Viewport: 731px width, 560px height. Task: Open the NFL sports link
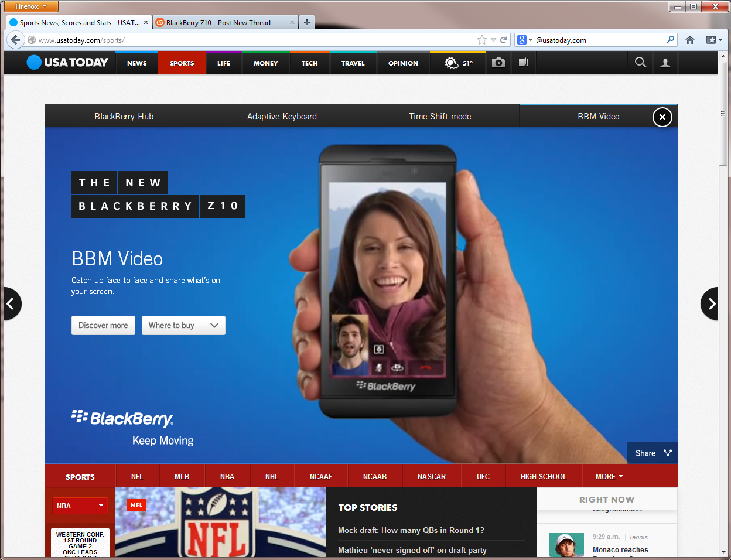coord(137,476)
